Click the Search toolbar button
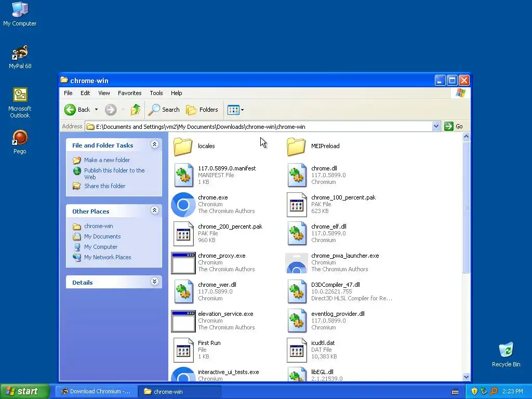Image resolution: width=532 pixels, height=399 pixels. (x=164, y=110)
